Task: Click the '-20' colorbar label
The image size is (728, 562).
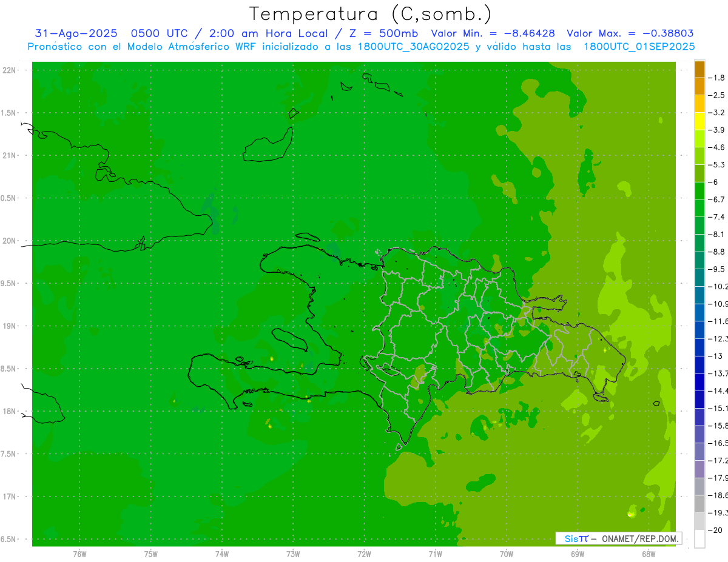Action: (x=715, y=530)
